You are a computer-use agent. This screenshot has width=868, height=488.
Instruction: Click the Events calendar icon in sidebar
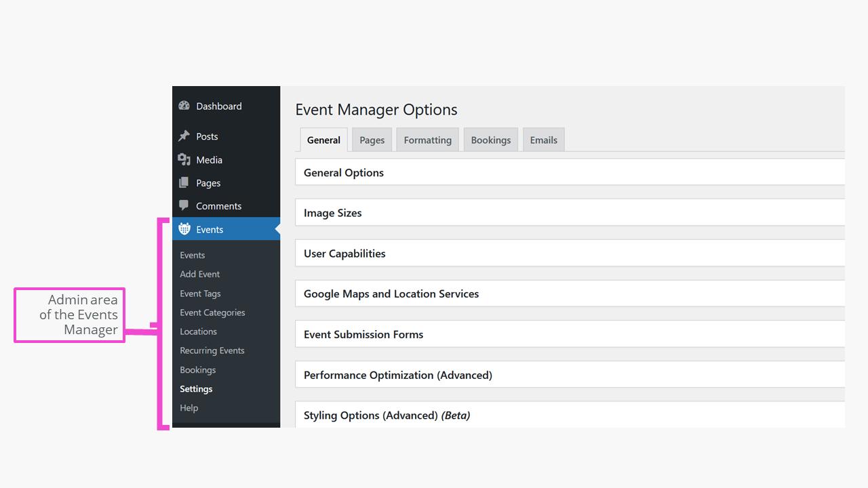click(184, 229)
